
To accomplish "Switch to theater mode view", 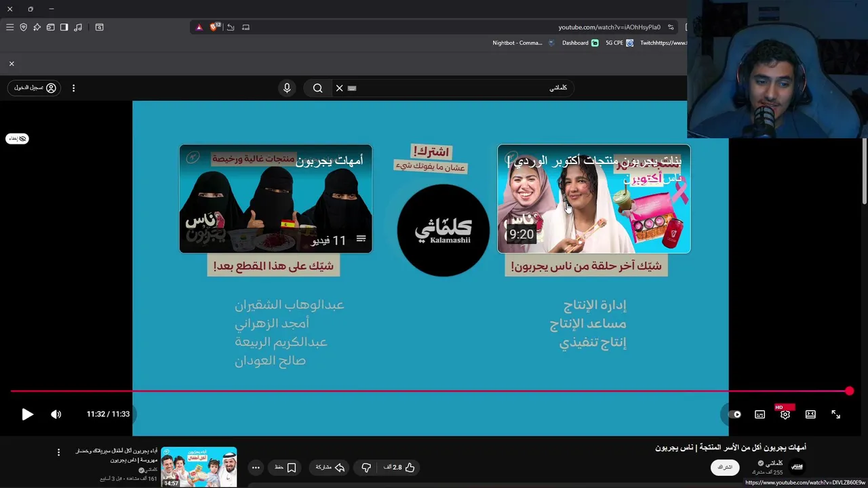I will tap(810, 414).
